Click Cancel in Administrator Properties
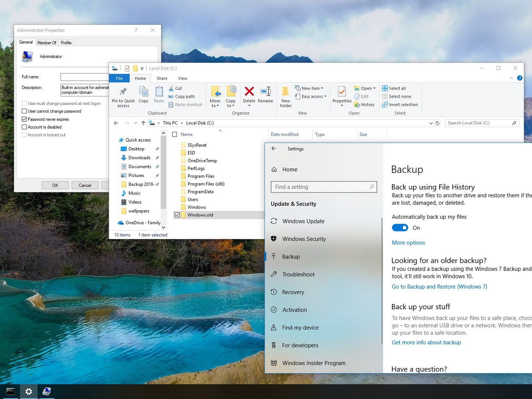Viewport: 532px width, 399px height. tap(85, 185)
